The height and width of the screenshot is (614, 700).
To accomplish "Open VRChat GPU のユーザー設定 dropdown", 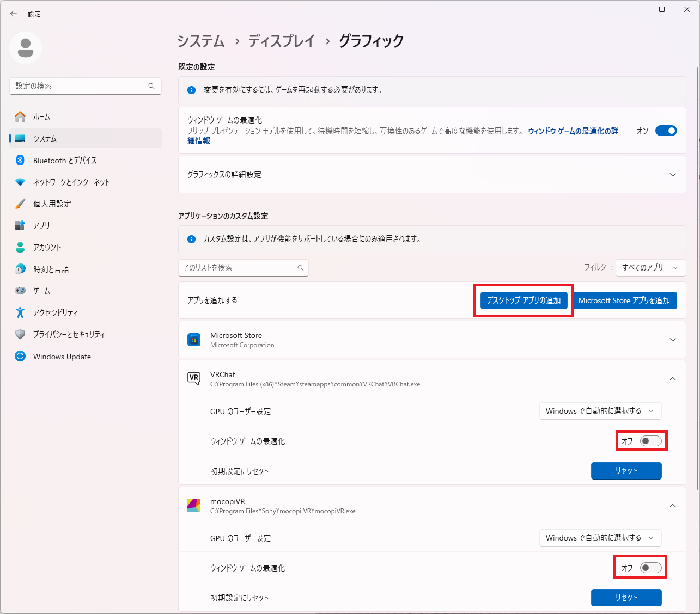I will click(600, 411).
